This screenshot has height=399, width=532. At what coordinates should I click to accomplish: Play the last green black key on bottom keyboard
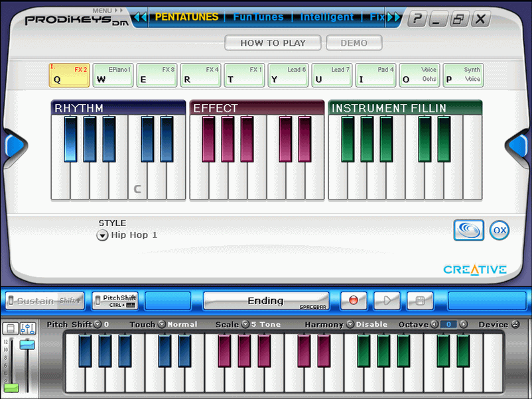tap(463, 351)
